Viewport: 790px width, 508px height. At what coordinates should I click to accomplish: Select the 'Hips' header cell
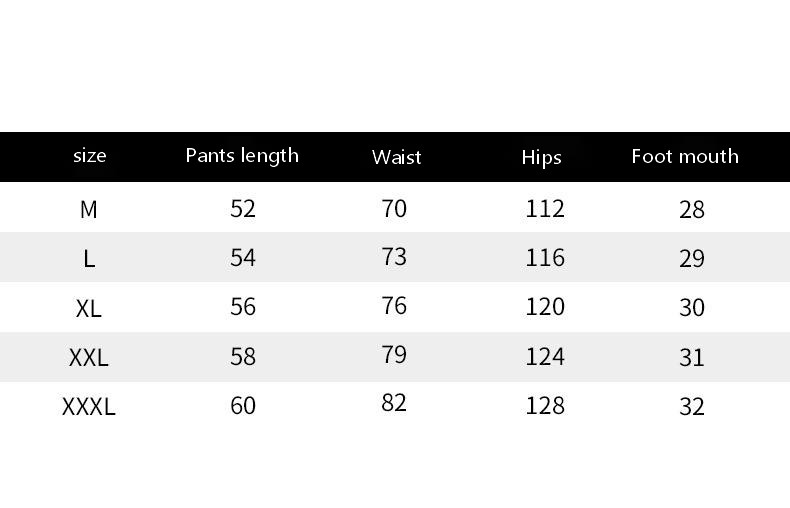click(542, 158)
